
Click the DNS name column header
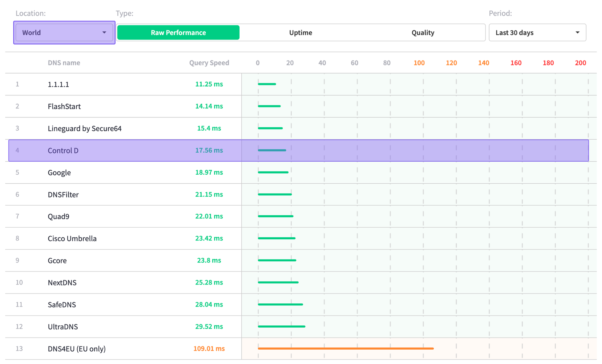[x=64, y=63]
